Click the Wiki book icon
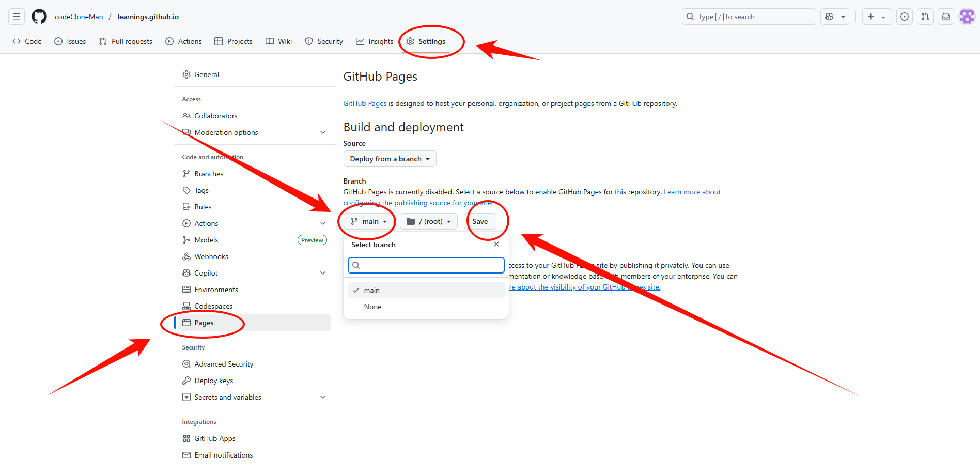 [x=270, y=41]
